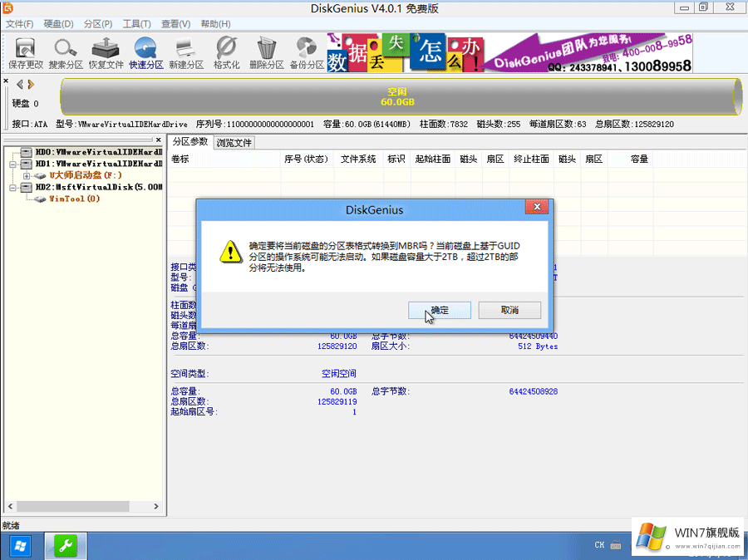Cancel the dialog with 取消 button
Screen dimensions: 748x560
tap(509, 310)
